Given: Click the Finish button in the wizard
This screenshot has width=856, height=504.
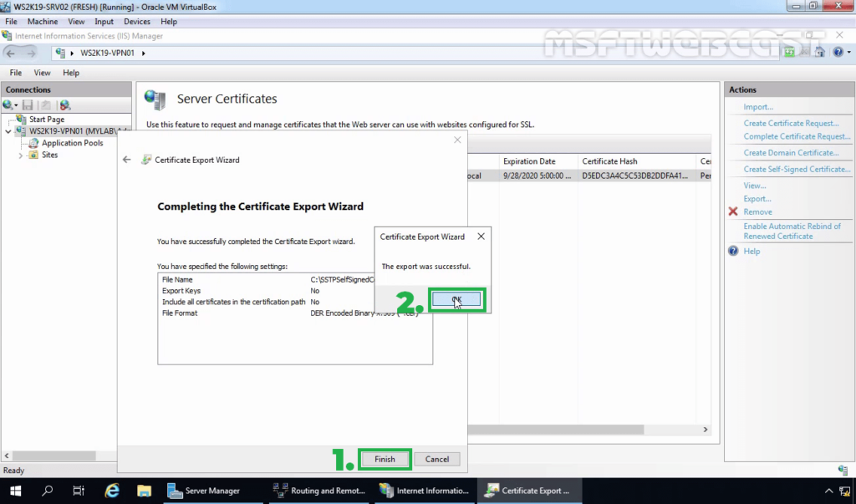Looking at the screenshot, I should pyautogui.click(x=385, y=459).
